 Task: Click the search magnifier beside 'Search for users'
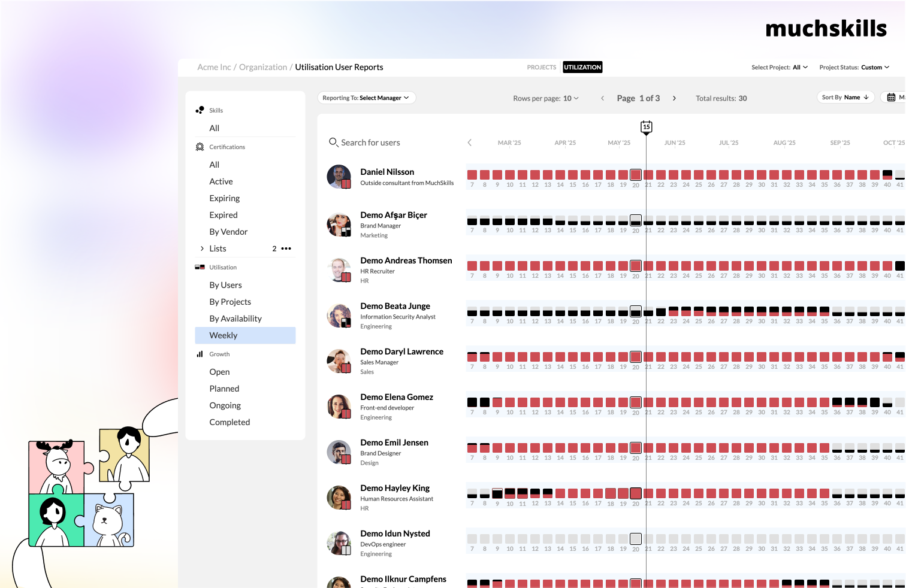point(334,143)
